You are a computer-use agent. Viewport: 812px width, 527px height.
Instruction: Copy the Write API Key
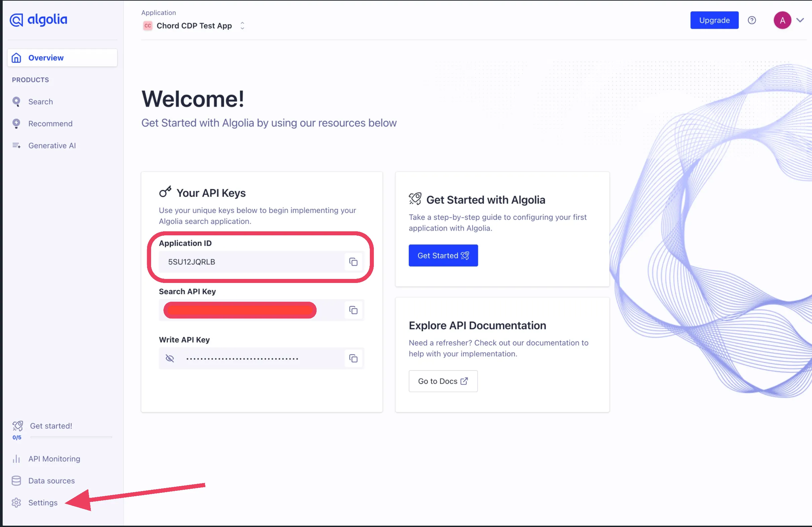pyautogui.click(x=353, y=358)
